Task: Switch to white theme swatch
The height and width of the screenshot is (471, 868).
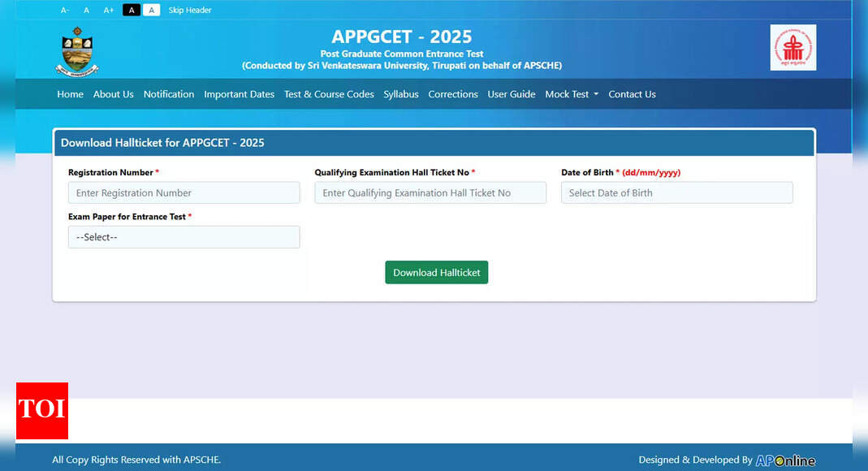Action: click(152, 11)
